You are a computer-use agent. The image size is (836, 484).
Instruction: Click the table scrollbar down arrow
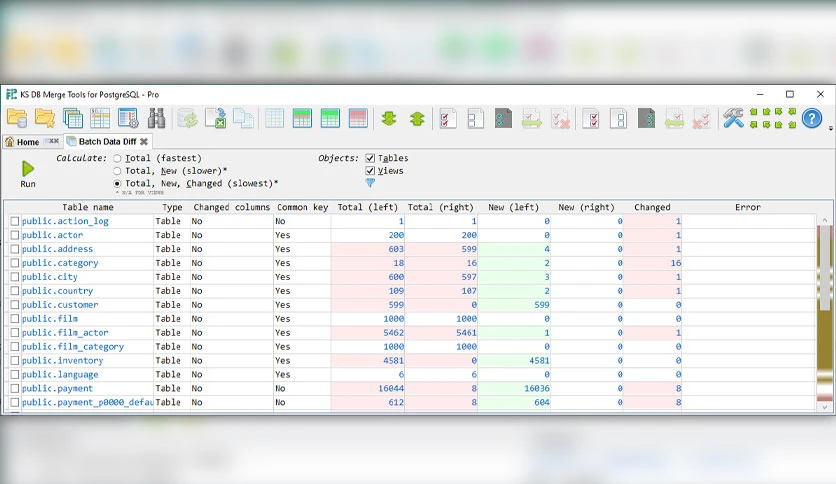[x=825, y=407]
